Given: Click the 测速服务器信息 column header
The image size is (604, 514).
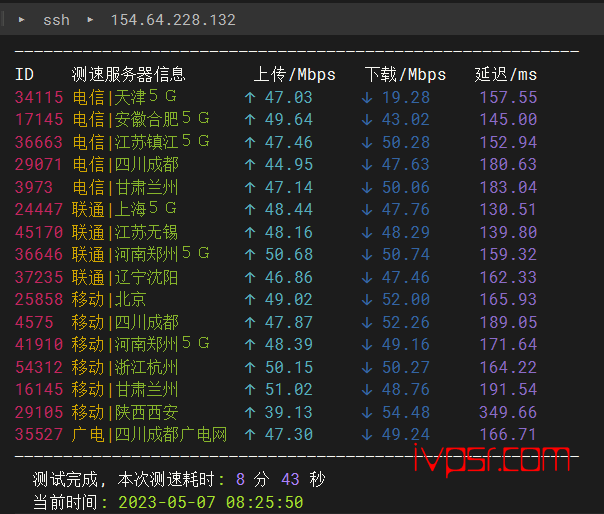Looking at the screenshot, I should click(128, 74).
